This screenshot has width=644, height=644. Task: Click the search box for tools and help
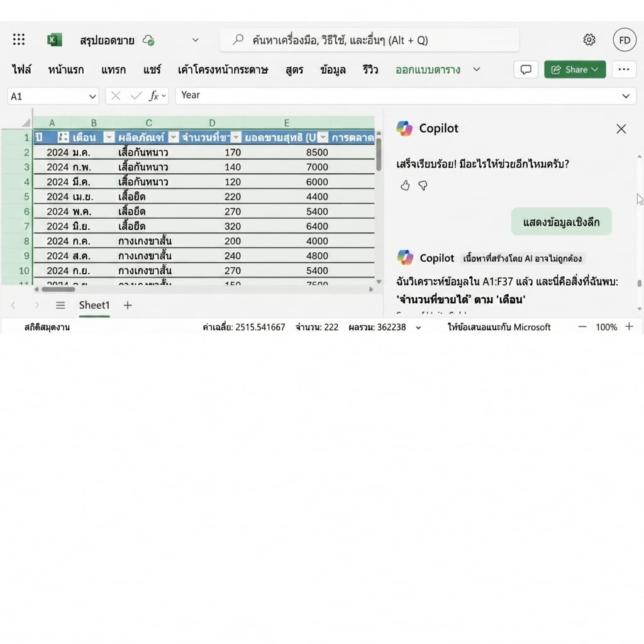click(x=369, y=40)
